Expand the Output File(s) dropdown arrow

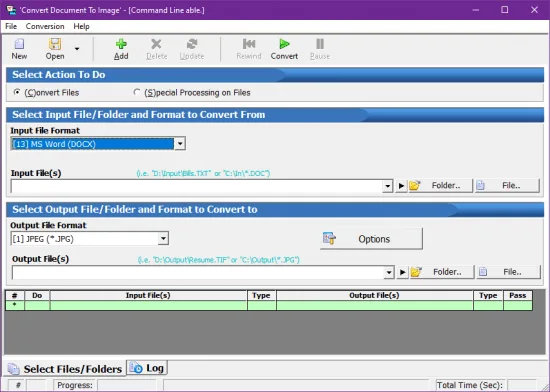point(389,272)
